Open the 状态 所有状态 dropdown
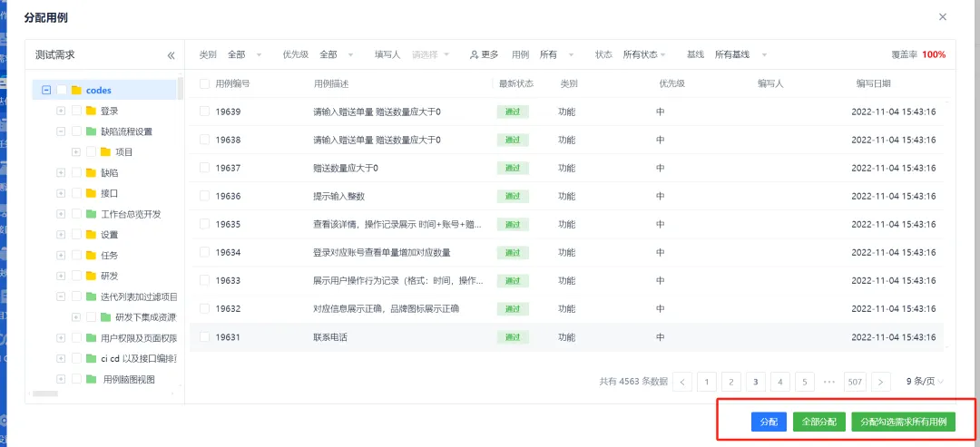 tap(644, 55)
